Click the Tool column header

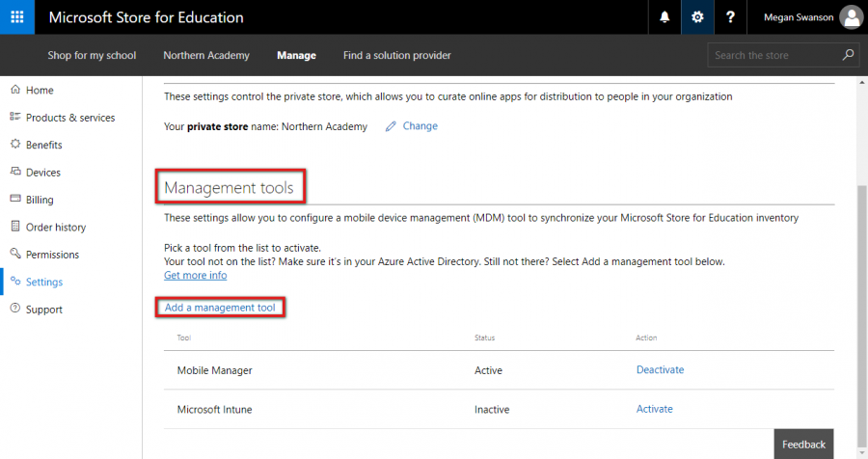tap(184, 337)
